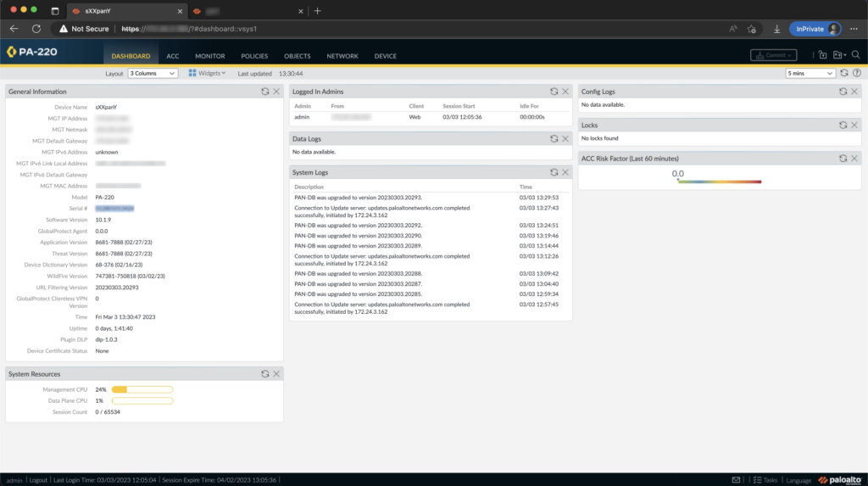Close the Config Logs widget
Image resolution: width=868 pixels, height=486 pixels.
click(854, 92)
